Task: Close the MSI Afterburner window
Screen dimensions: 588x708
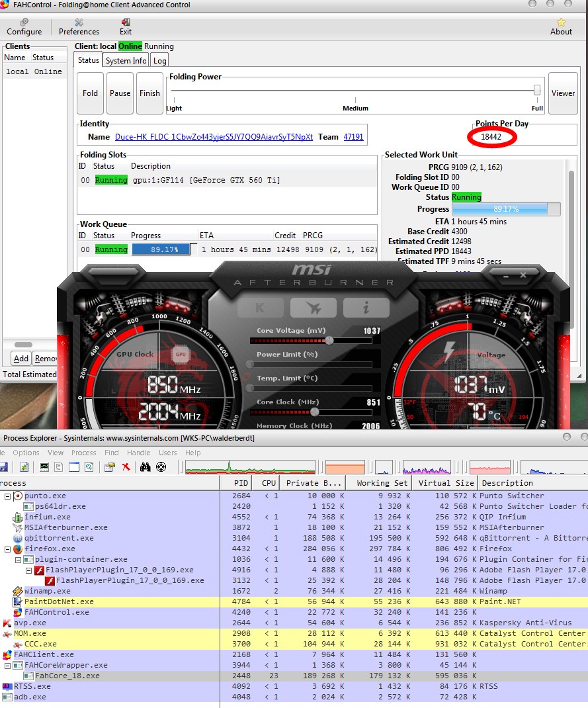Action: coord(523,275)
